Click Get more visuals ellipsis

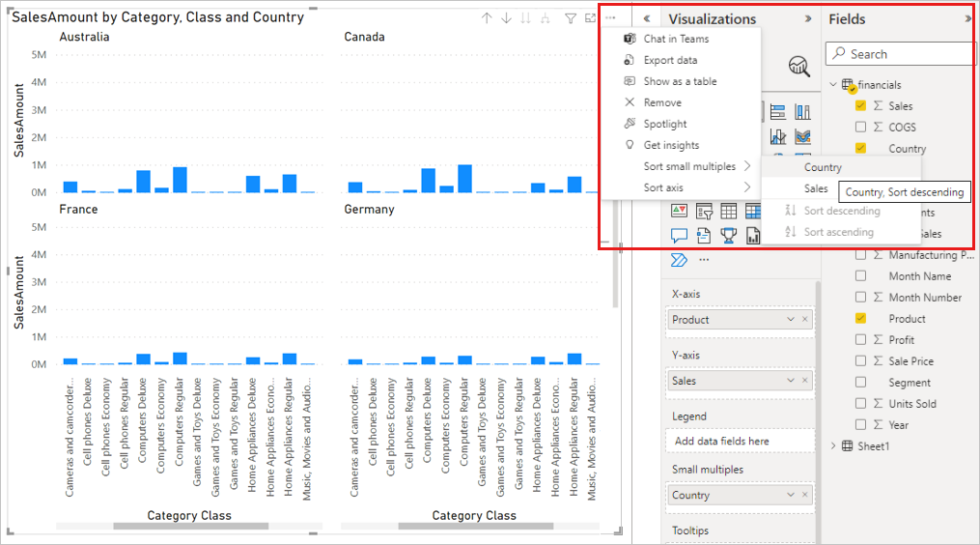705,260
